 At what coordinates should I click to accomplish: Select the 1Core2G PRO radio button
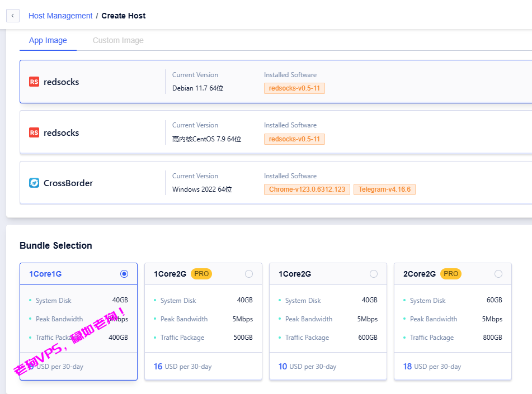tap(249, 274)
